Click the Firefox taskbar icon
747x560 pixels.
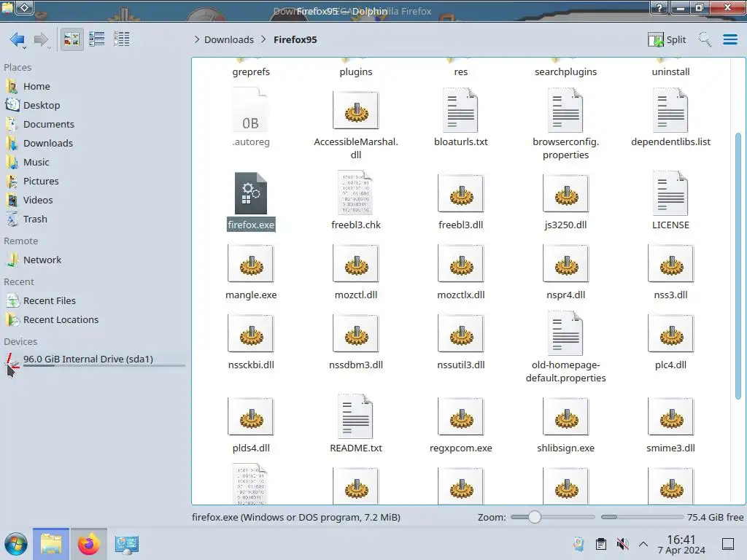pos(88,544)
